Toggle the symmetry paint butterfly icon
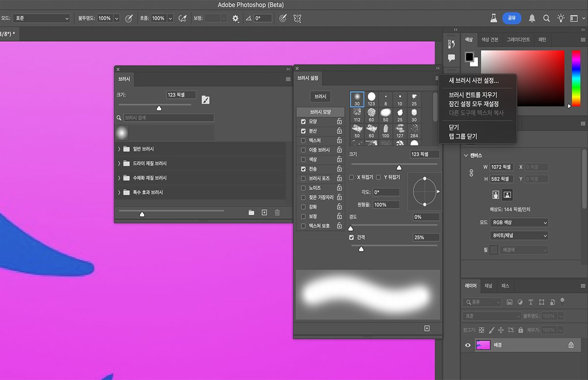Viewport: 588px width, 380px height. click(297, 18)
